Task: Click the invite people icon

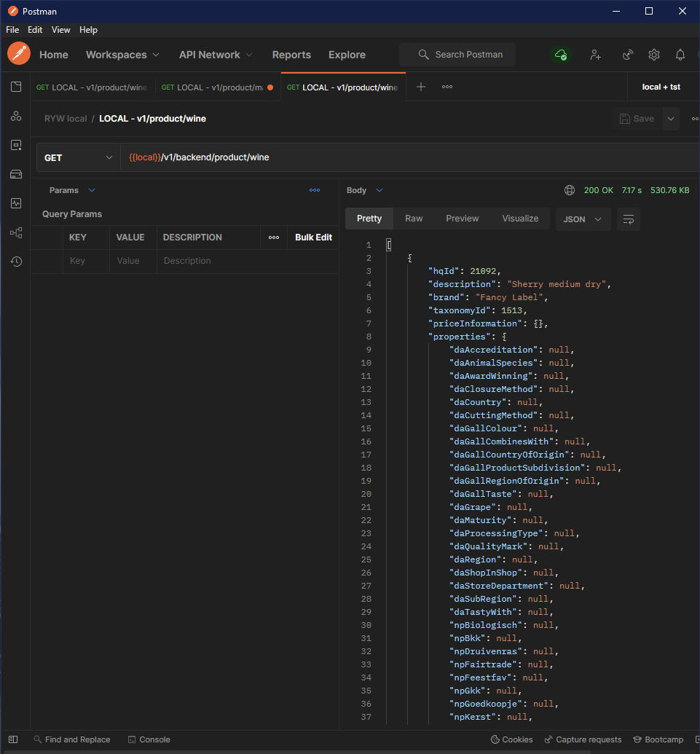Action: 596,55
